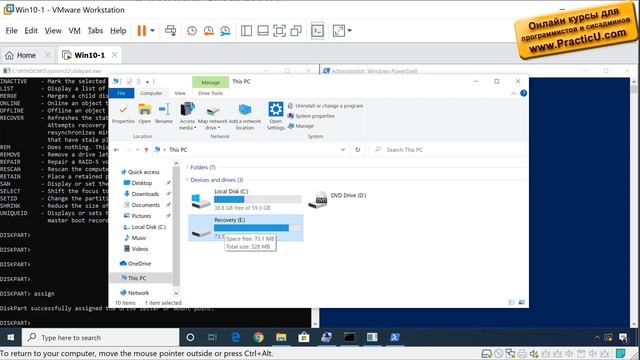This screenshot has width=640, height=360.
Task: Enter full screen mode in VMware
Action: click(x=279, y=31)
